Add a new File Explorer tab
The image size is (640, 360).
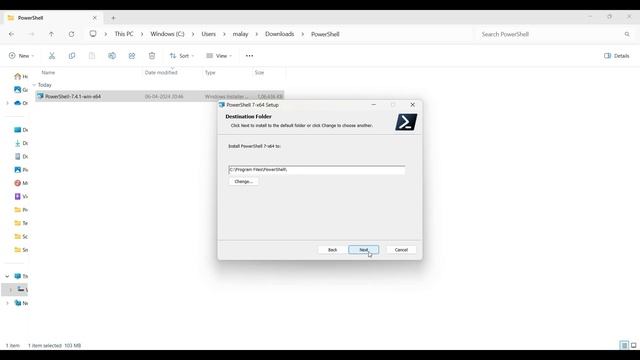(x=113, y=18)
